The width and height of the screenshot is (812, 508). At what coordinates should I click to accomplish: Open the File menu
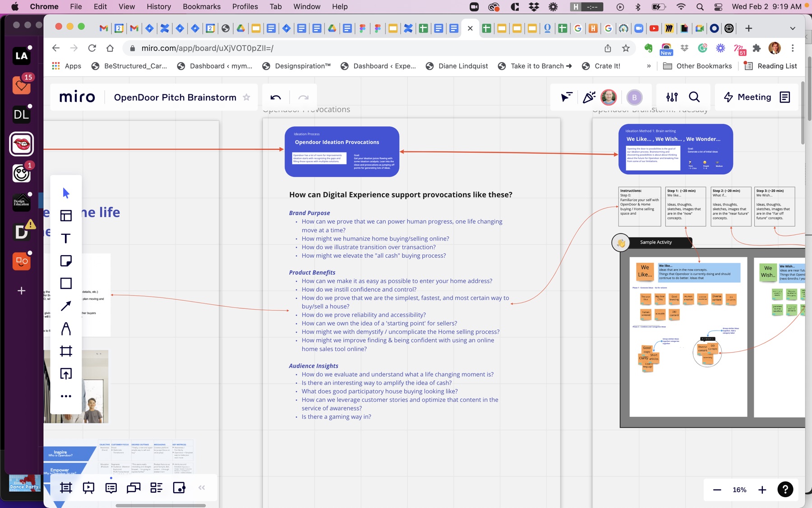click(76, 6)
